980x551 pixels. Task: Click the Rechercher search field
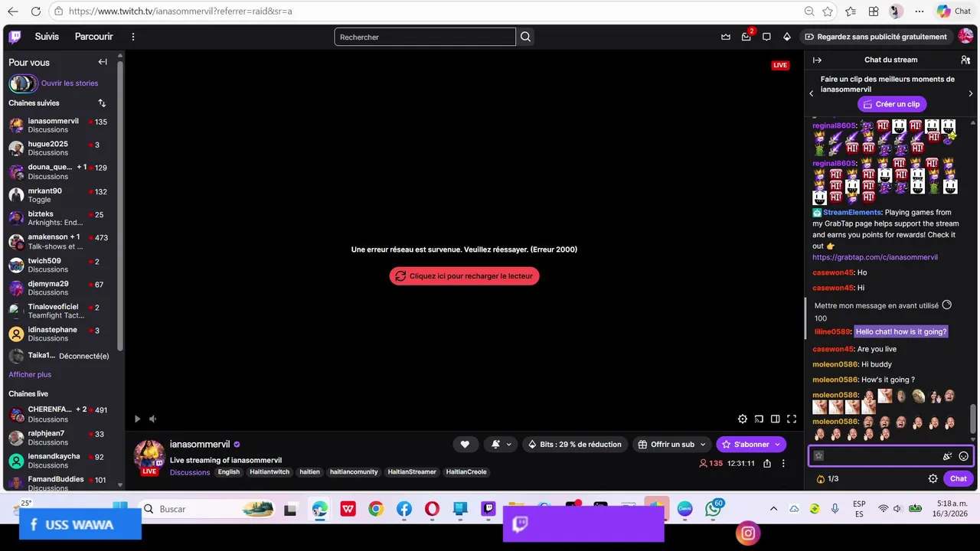click(425, 37)
